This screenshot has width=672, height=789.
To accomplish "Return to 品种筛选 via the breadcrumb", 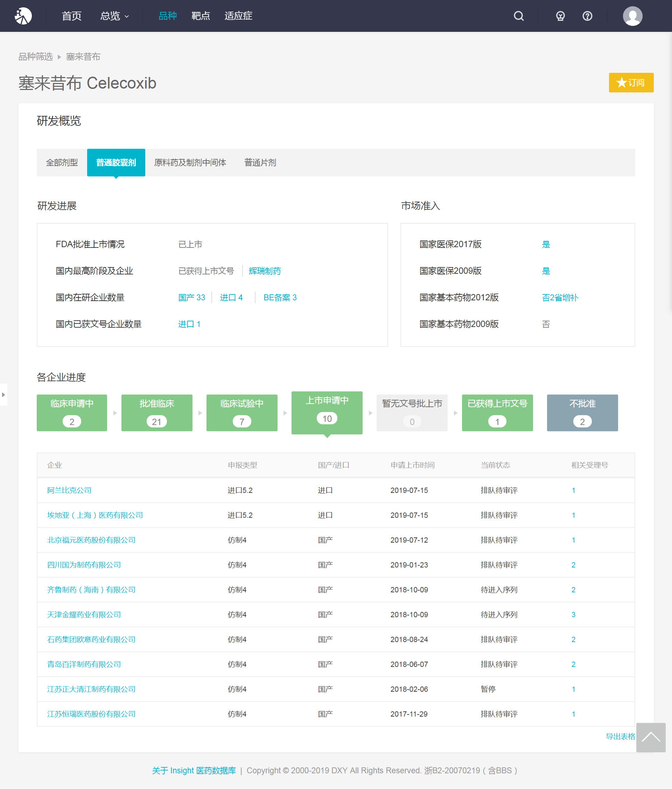I will (x=35, y=56).
